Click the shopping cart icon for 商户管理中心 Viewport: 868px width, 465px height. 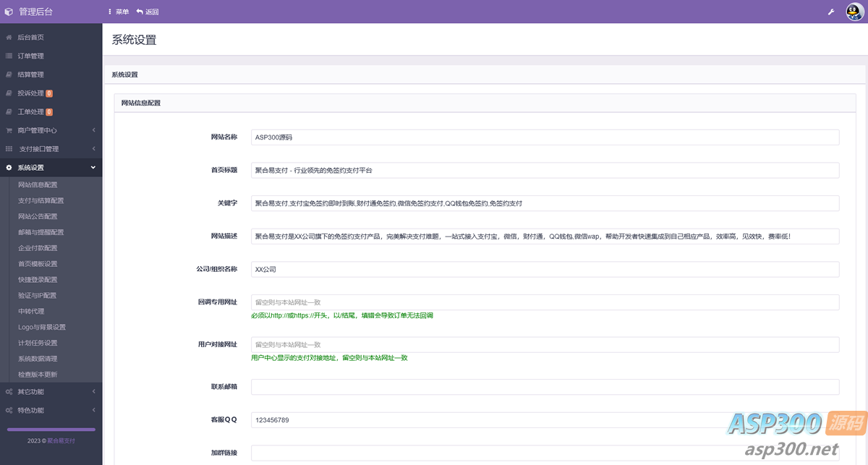(9, 131)
